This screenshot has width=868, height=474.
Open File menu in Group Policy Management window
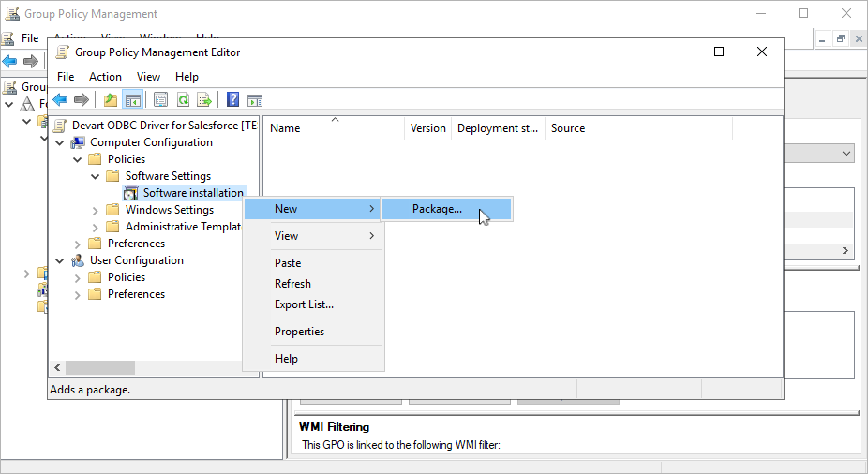click(x=30, y=38)
